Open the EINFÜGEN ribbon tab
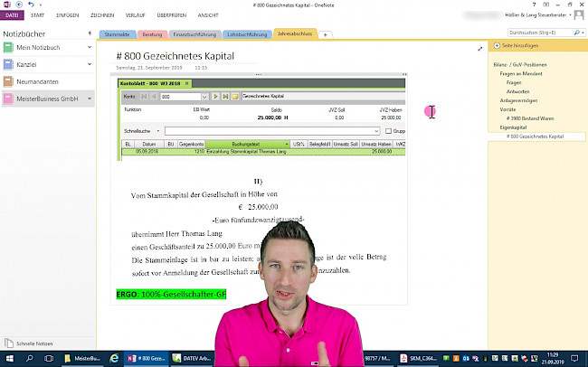Viewport: 588px width, 367px height. [67, 15]
